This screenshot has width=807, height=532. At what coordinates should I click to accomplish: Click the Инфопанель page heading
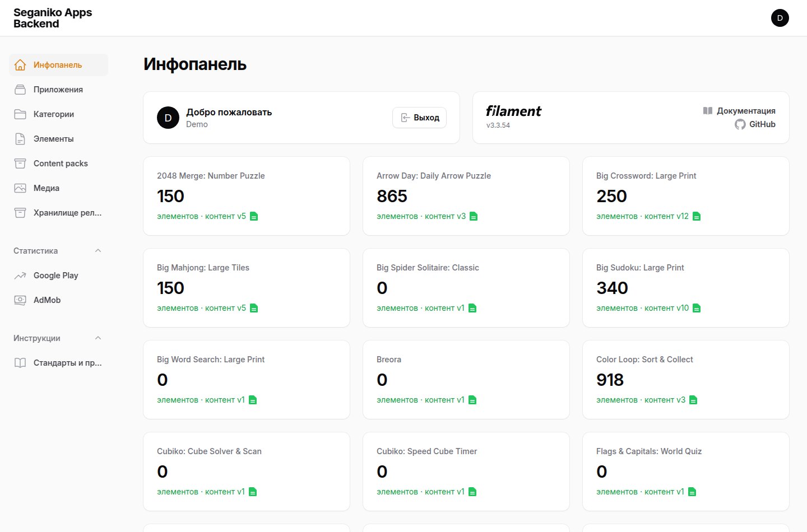click(x=195, y=64)
